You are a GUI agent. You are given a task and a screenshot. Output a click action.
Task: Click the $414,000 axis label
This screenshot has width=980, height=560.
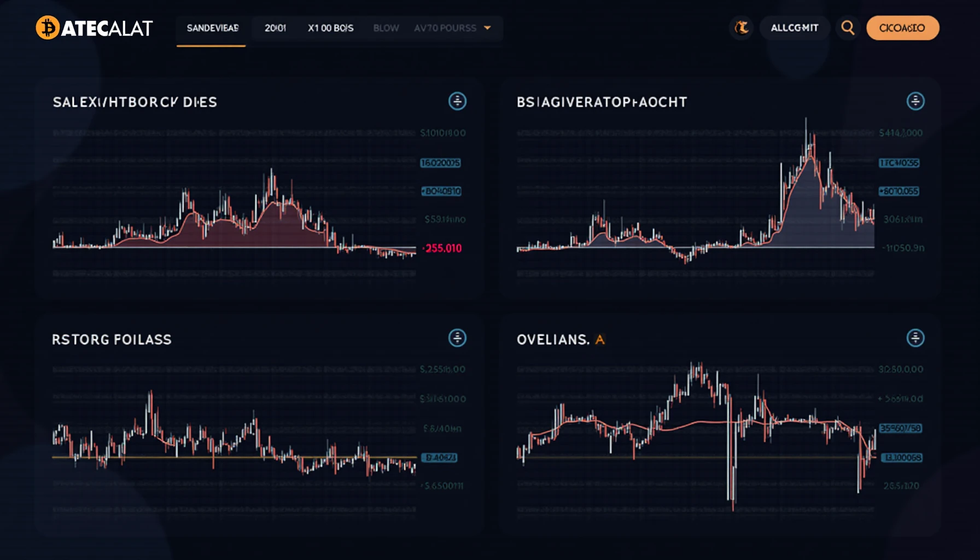point(901,133)
